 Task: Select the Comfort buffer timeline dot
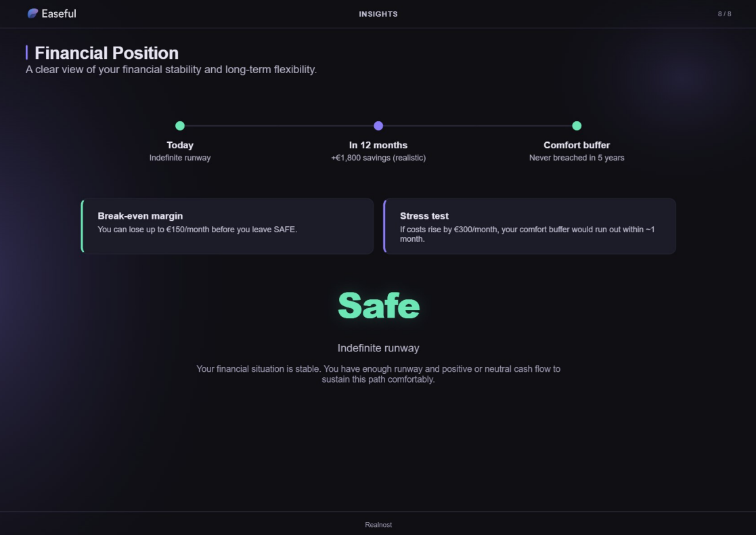click(577, 125)
